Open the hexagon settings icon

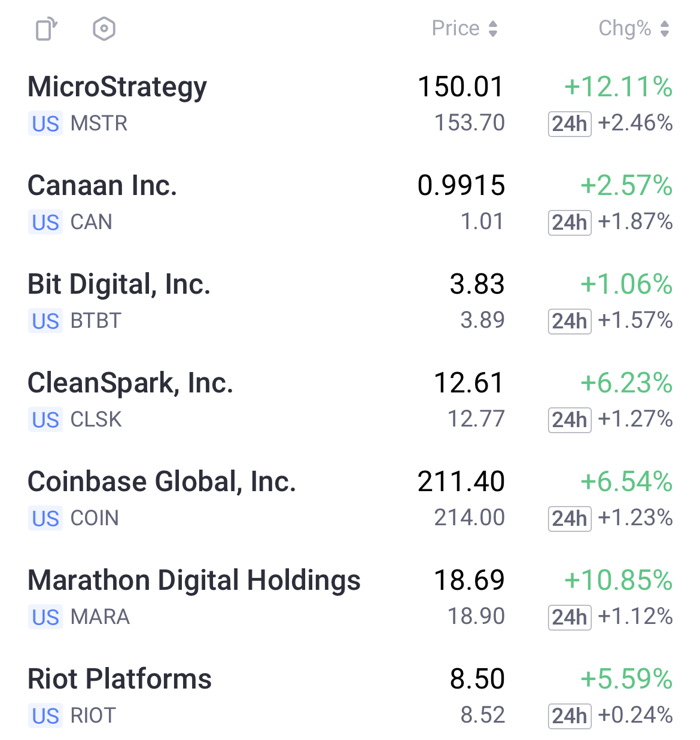[104, 29]
